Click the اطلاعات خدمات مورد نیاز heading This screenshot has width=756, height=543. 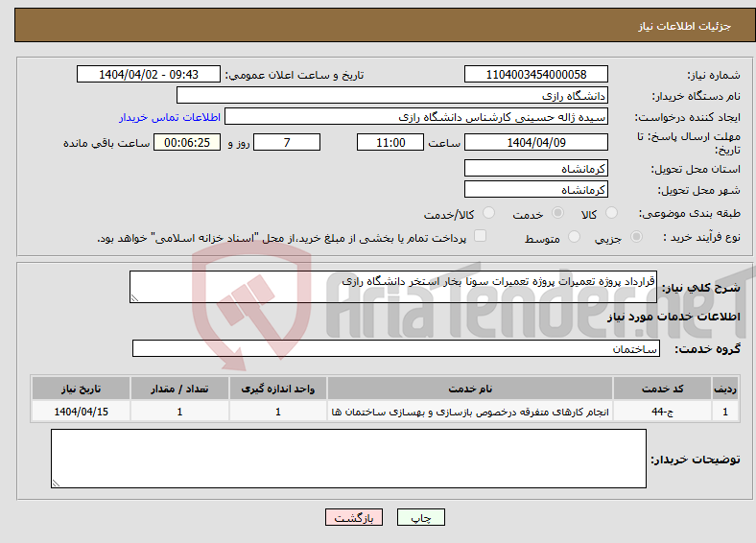(673, 317)
